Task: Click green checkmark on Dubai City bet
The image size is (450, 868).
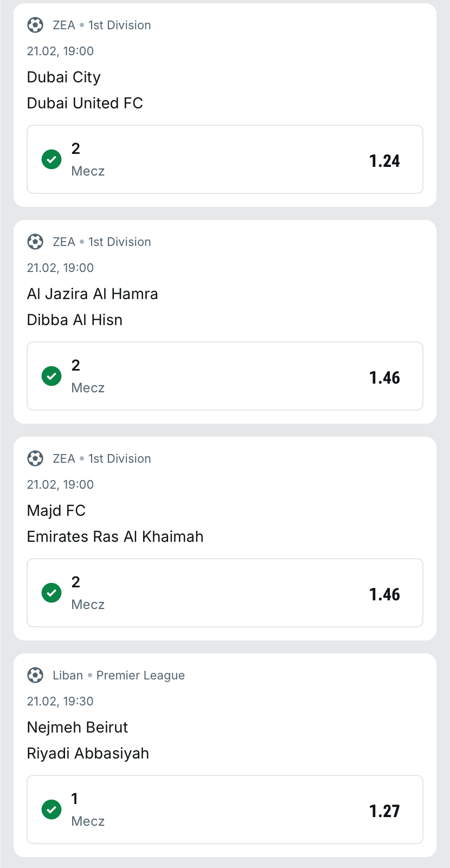Action: 52,159
